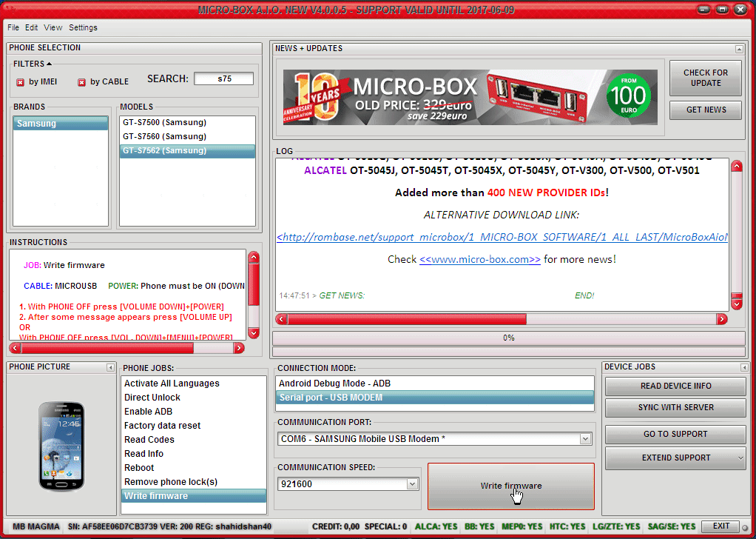Image resolution: width=756 pixels, height=539 pixels.
Task: Click the SEARCH input field
Action: click(223, 78)
